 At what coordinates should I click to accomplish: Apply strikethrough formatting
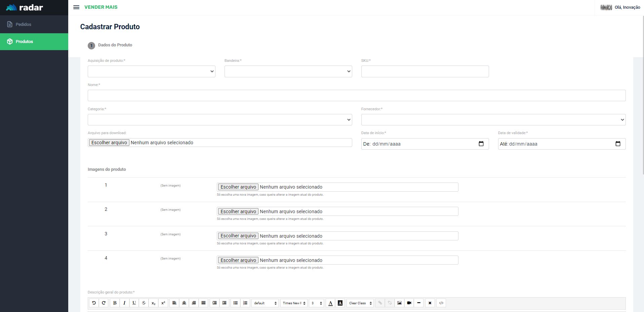coord(144,303)
